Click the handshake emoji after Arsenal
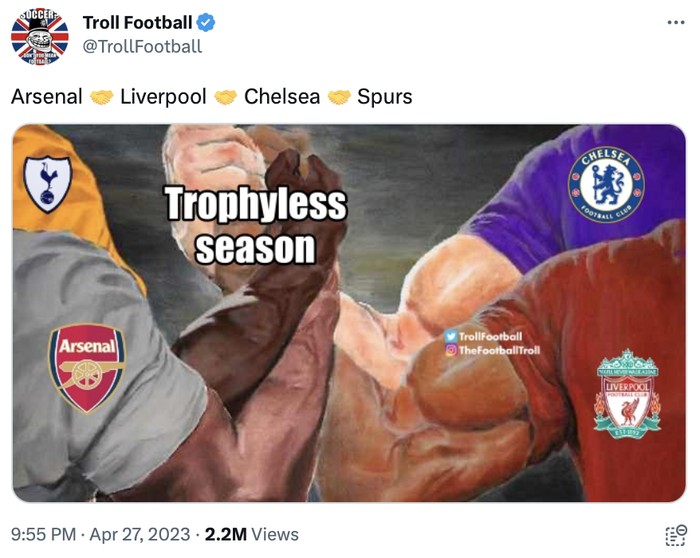700x558 pixels. (101, 97)
